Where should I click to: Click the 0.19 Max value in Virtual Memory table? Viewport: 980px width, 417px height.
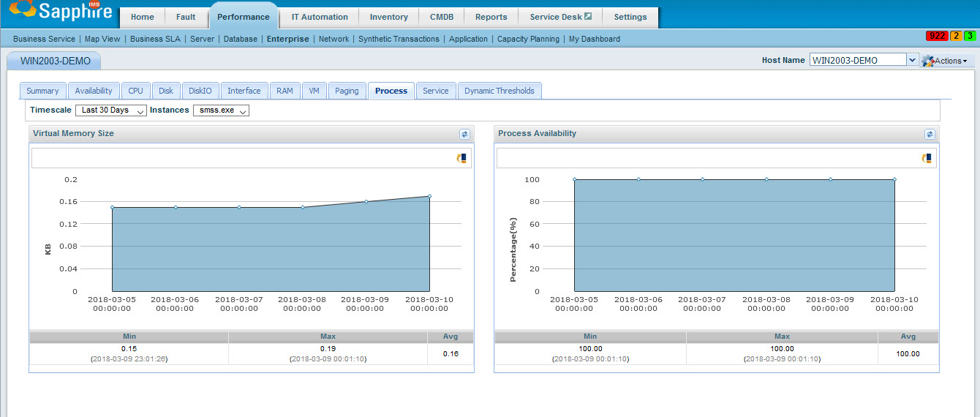click(x=328, y=348)
